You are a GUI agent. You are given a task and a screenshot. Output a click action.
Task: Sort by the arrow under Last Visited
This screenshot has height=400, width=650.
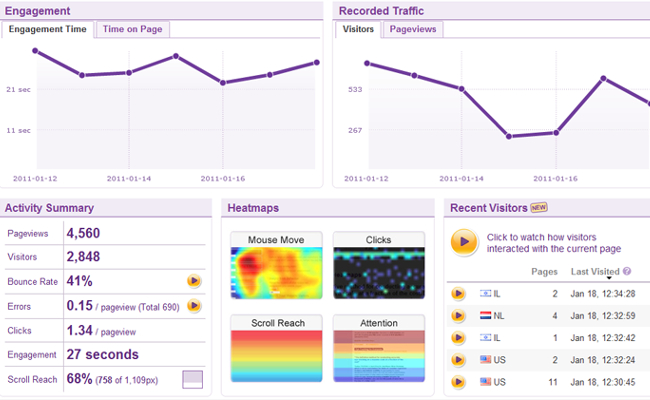[x=608, y=279]
